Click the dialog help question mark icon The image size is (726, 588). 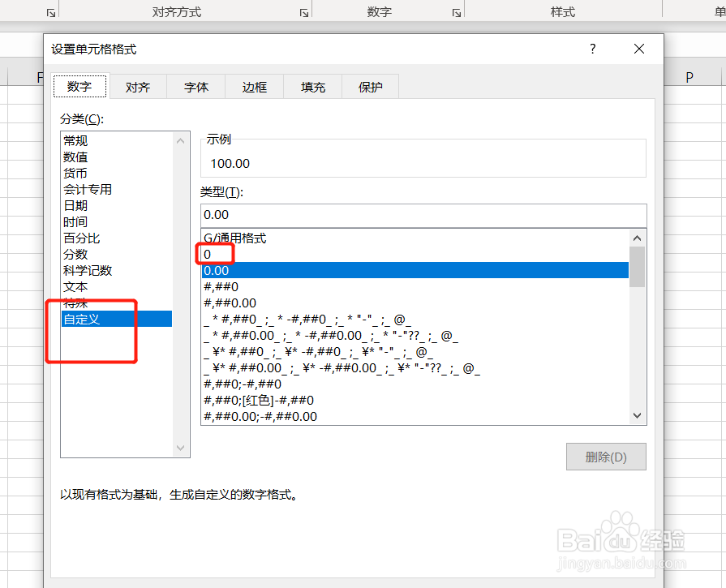pyautogui.click(x=592, y=49)
